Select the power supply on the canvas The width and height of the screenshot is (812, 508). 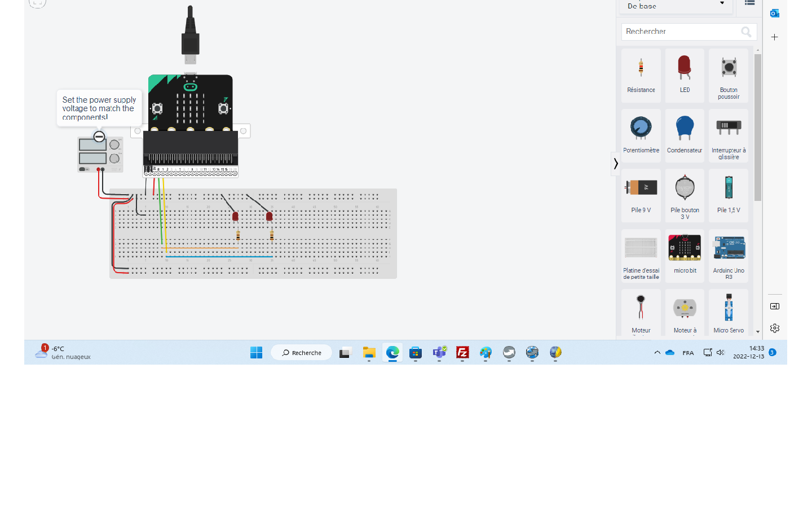[100, 154]
